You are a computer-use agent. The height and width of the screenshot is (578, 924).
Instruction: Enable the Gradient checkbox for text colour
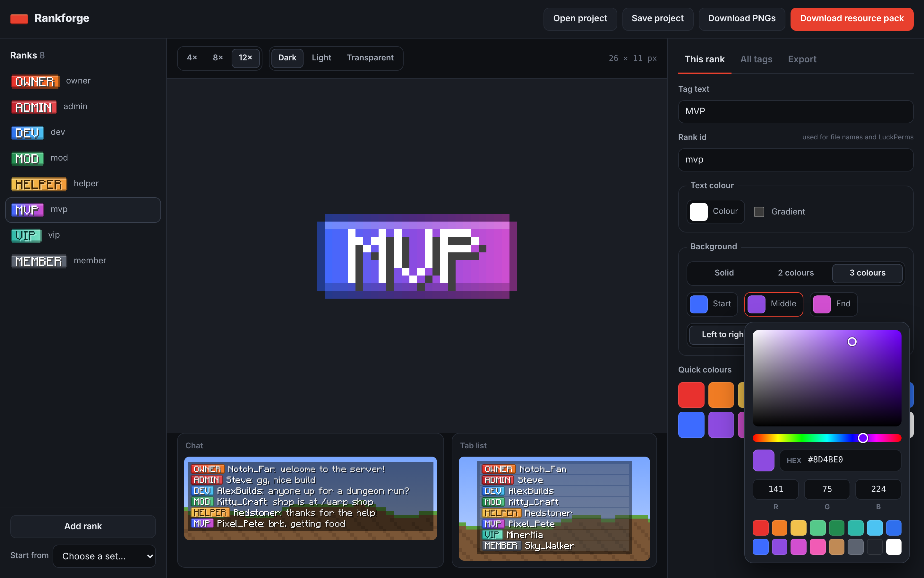coord(759,211)
